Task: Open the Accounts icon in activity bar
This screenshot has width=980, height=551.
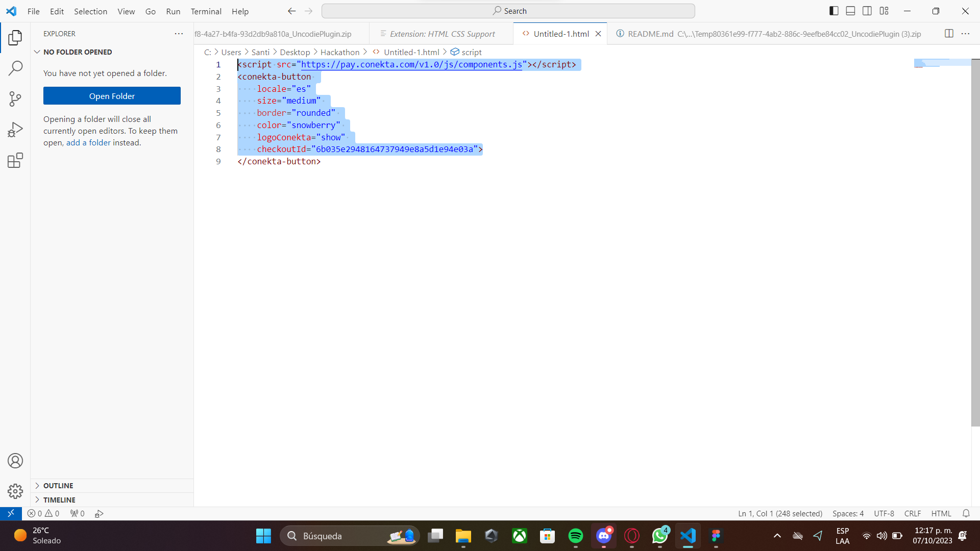Action: point(15,461)
